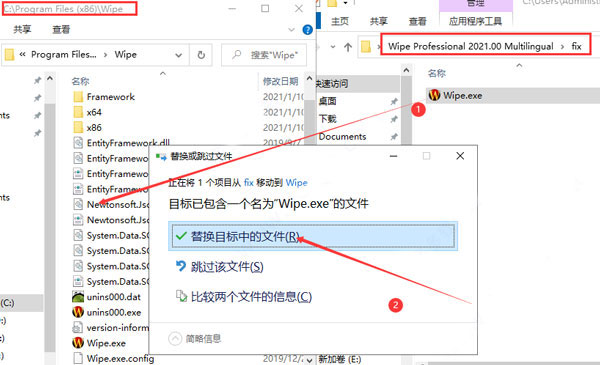Open 主页 tab in fix window
Viewport: 600px width, 365px height.
[x=340, y=21]
